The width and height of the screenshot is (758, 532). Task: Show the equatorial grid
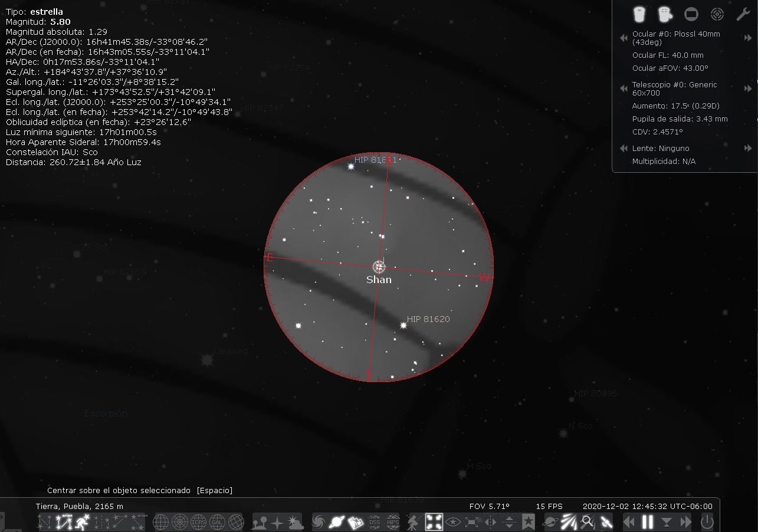pyautogui.click(x=160, y=522)
